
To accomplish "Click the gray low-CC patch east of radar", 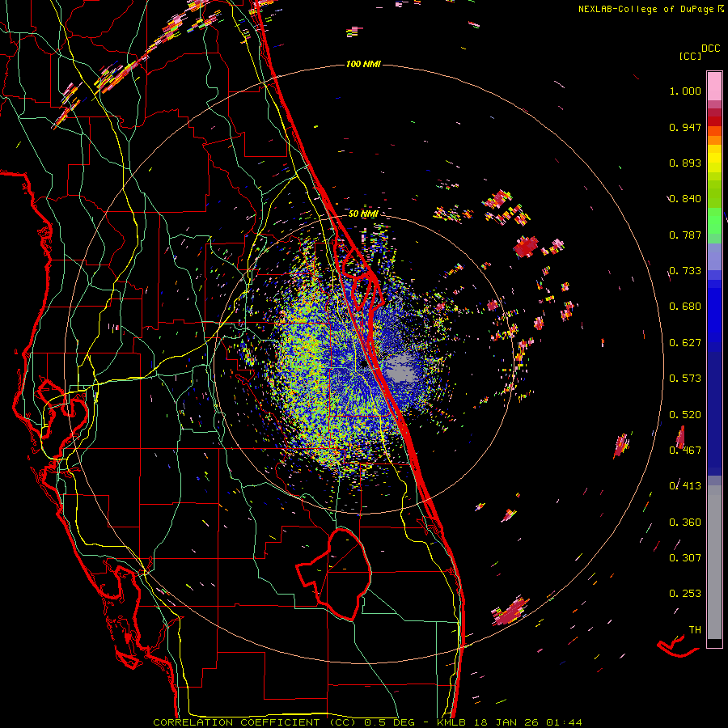I will coord(400,366).
